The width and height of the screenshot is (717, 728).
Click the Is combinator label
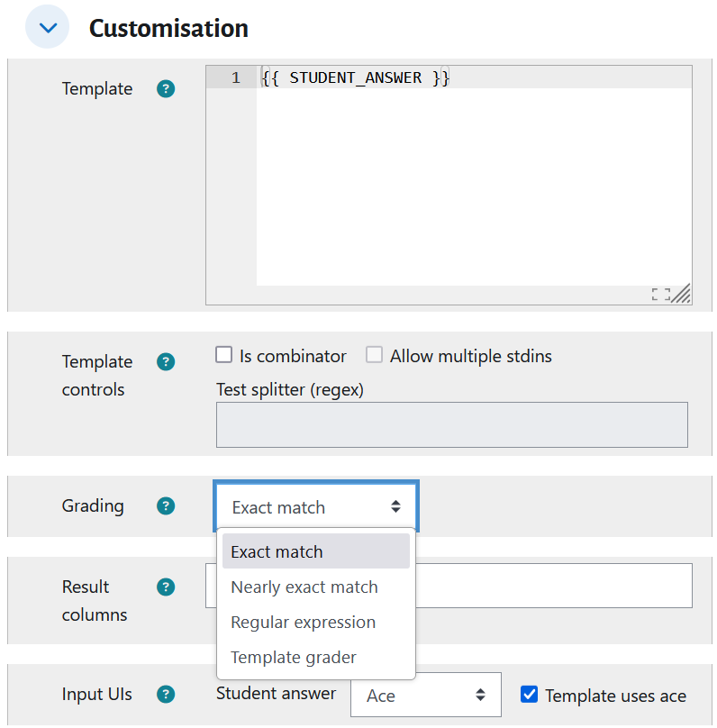[293, 356]
